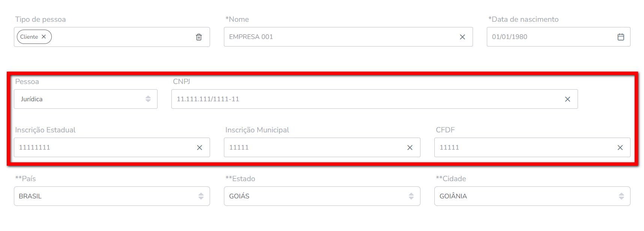
Task: Expand the Cidade GOIÂNIA dropdown
Action: [x=532, y=196]
